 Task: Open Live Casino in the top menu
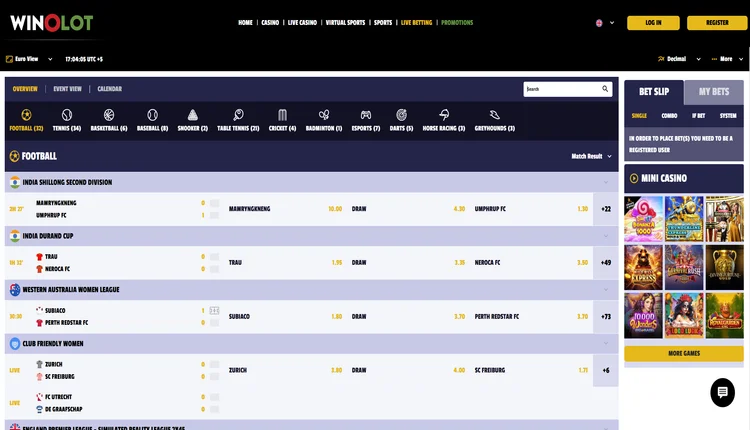coord(302,22)
